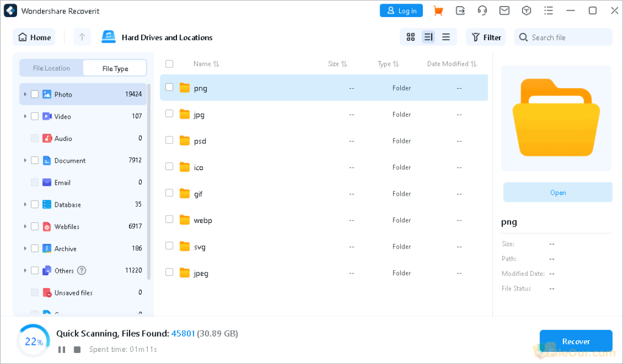Image resolution: width=623 pixels, height=364 pixels.
Task: Open the help center icon
Action: (x=526, y=10)
